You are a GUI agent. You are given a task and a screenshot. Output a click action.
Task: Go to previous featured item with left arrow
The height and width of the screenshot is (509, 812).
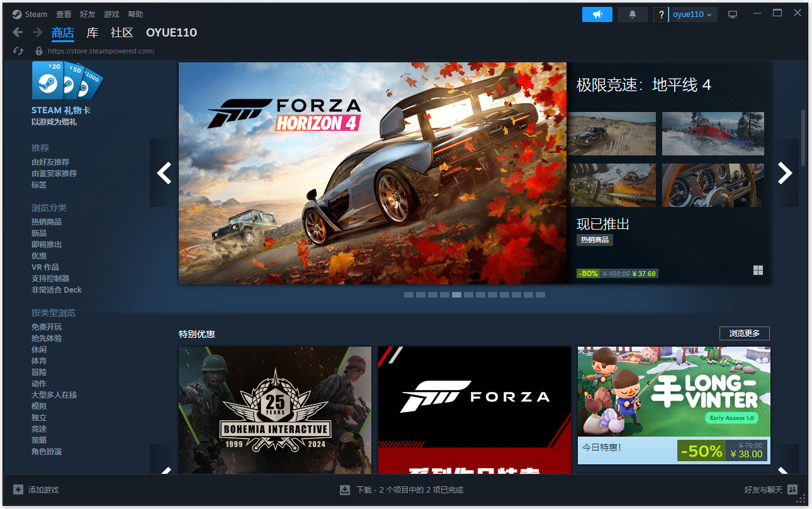click(x=163, y=172)
